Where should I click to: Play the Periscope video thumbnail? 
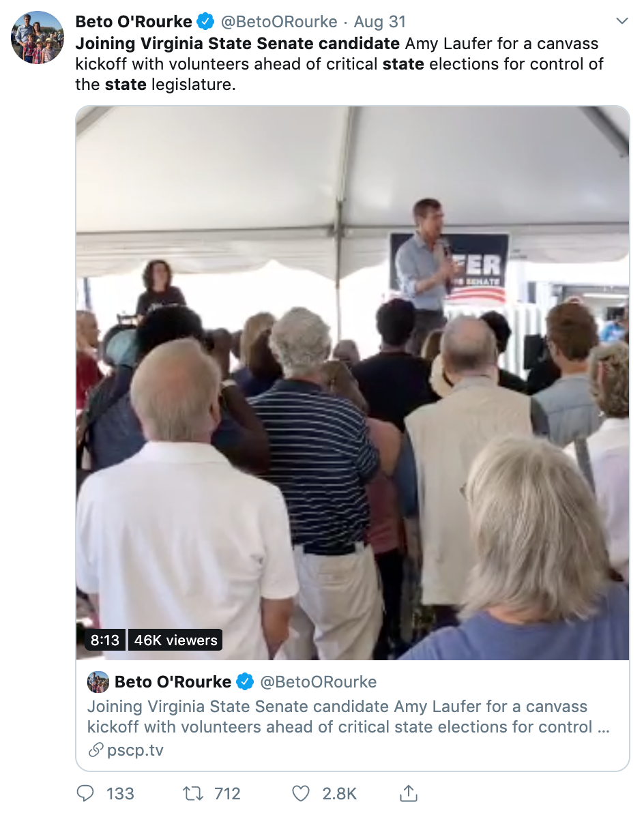pyautogui.click(x=353, y=383)
